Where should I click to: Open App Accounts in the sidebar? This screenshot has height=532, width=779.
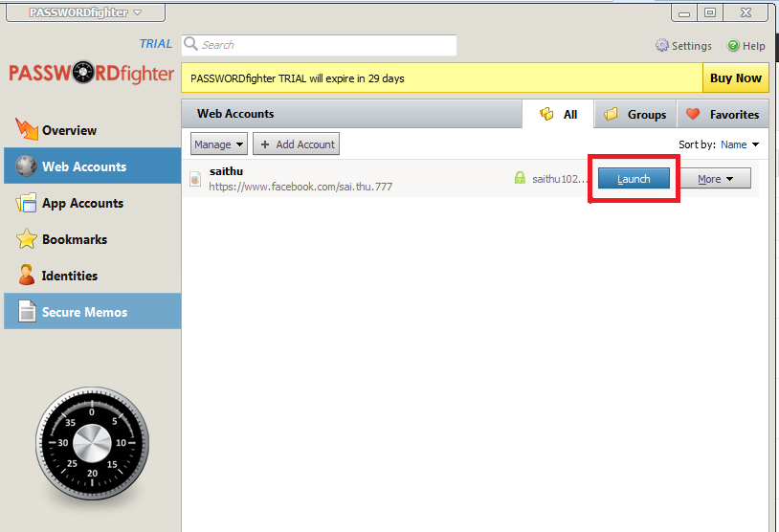[x=93, y=203]
